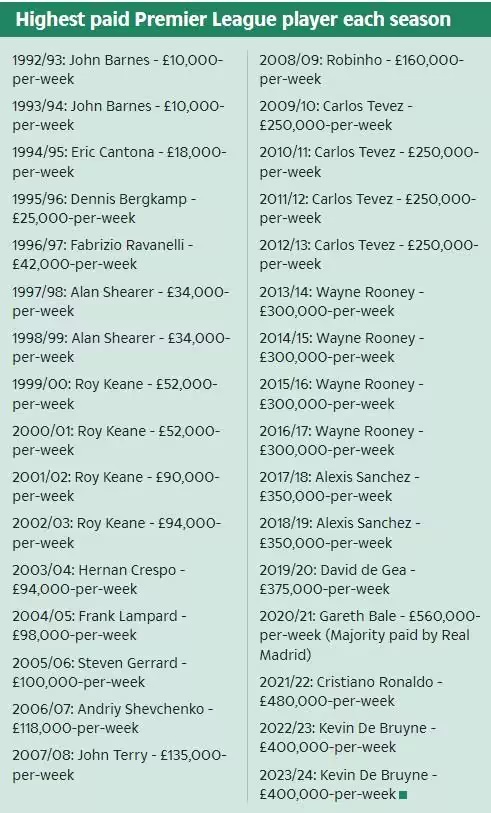Click the 2006/07 Andriy Shevchenko entry

(x=113, y=718)
